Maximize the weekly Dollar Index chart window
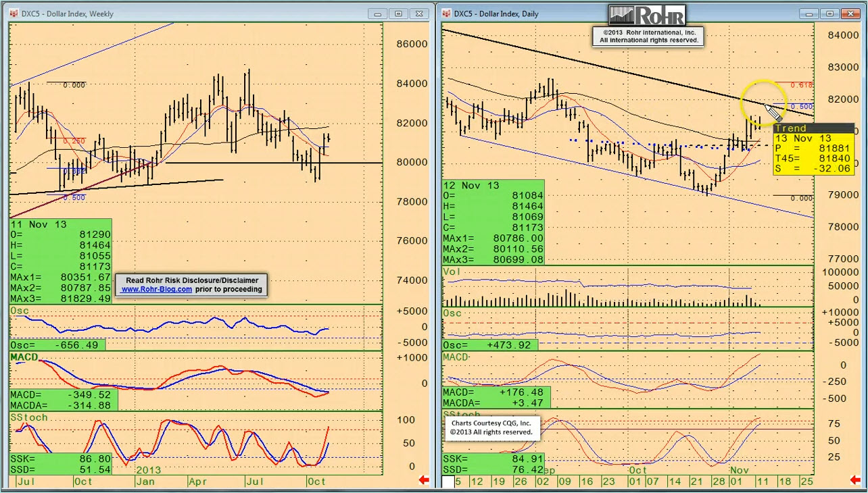This screenshot has width=868, height=493. (399, 14)
